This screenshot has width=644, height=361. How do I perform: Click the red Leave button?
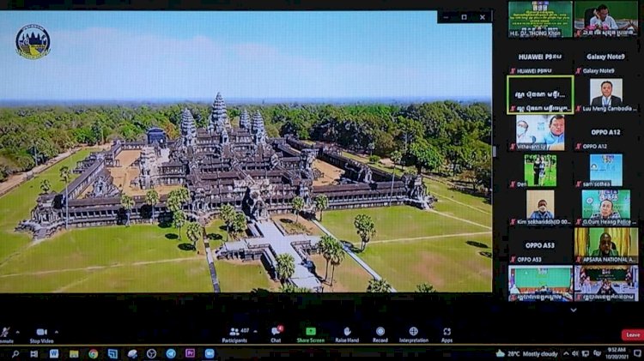click(x=633, y=335)
